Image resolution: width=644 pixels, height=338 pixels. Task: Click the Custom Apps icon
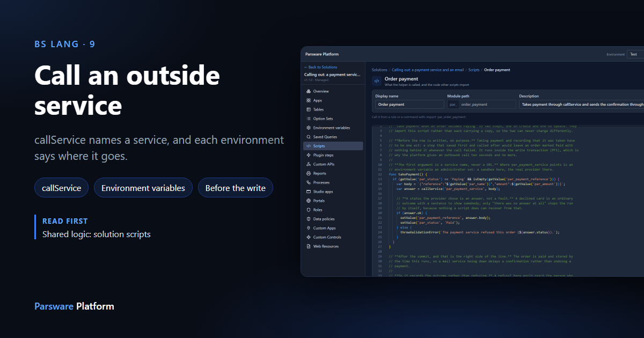pyautogui.click(x=309, y=228)
